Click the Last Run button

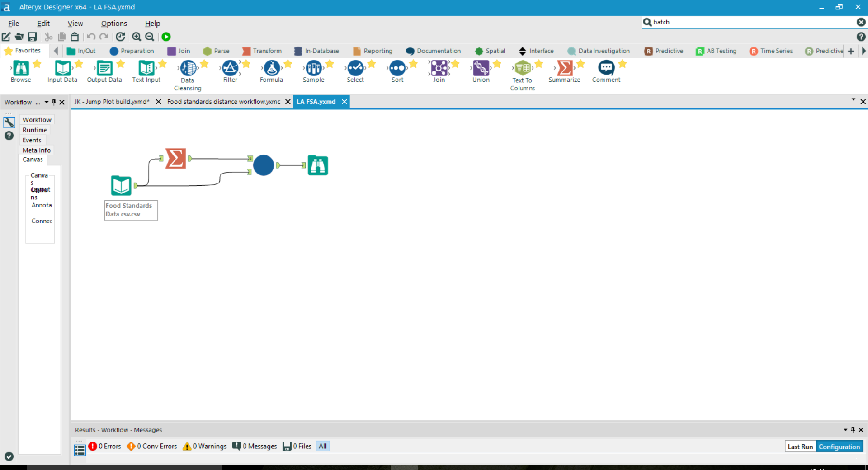(x=800, y=446)
